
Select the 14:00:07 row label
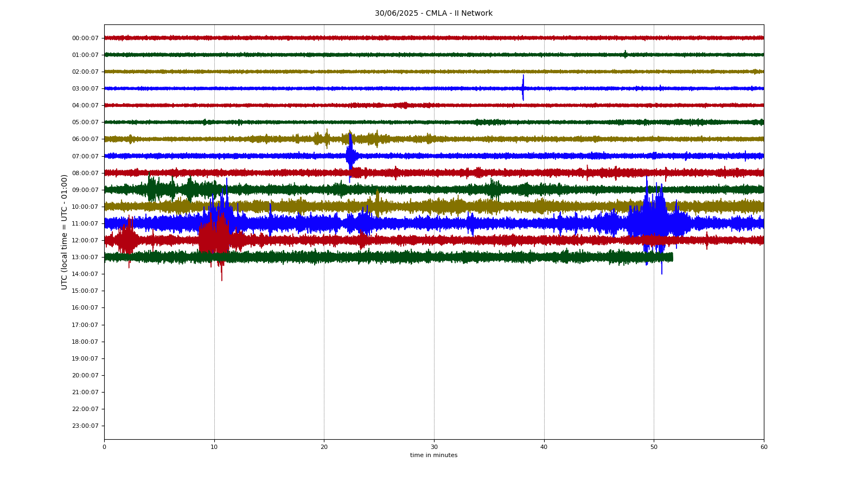tap(85, 274)
